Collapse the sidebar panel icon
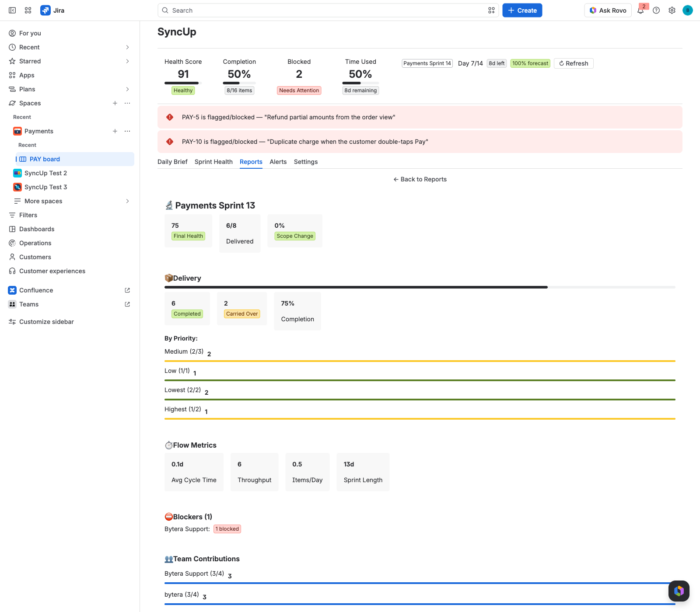Viewport: 700px width, 612px height. 12,10
